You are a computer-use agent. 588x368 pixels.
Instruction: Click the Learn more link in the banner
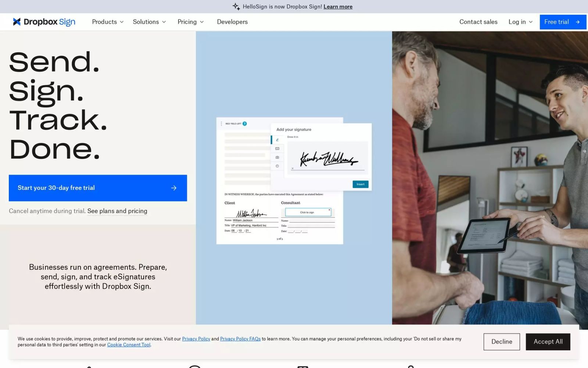338,7
